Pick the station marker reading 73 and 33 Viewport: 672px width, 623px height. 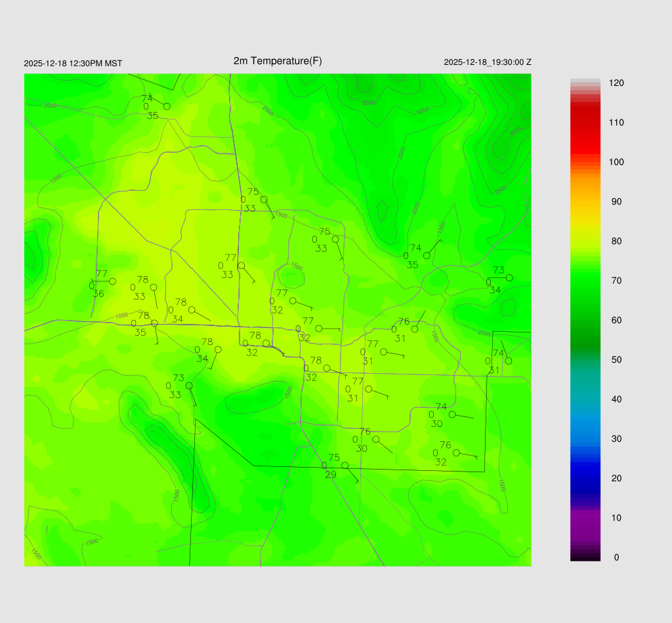tap(189, 386)
